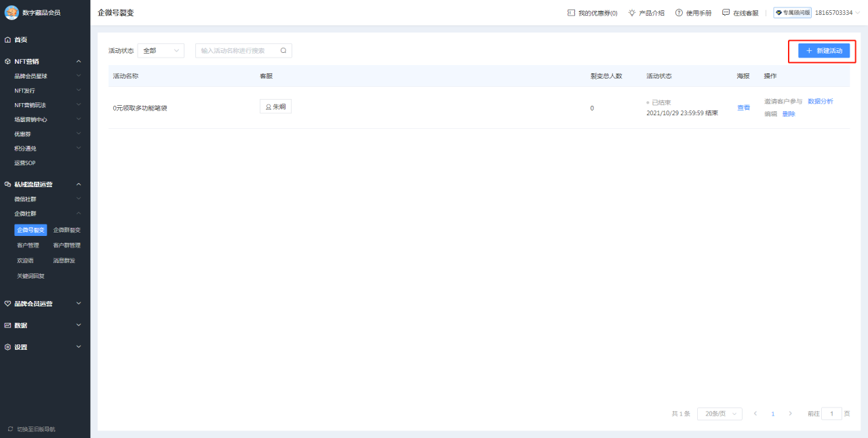Click the search magnifier in the search box

coord(283,50)
